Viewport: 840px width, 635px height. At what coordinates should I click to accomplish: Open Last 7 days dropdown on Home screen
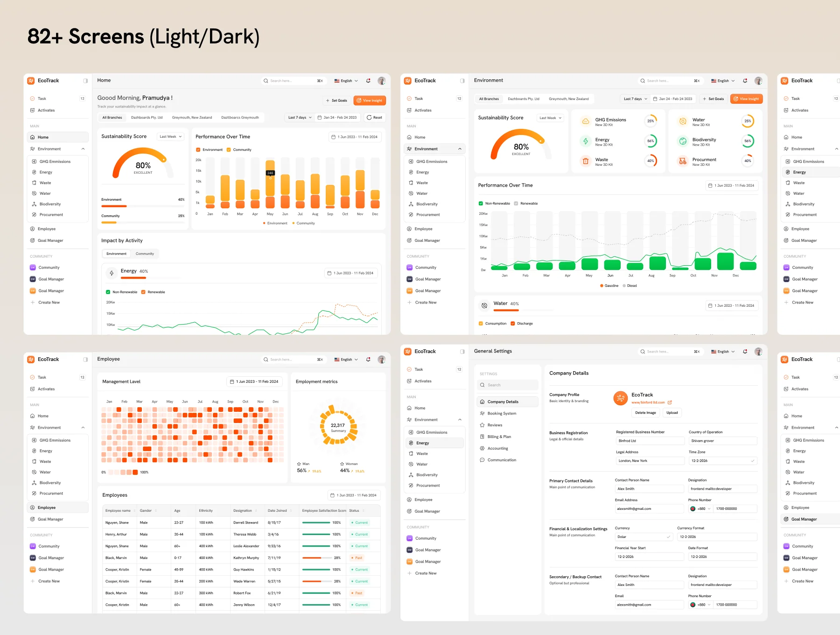coord(300,118)
